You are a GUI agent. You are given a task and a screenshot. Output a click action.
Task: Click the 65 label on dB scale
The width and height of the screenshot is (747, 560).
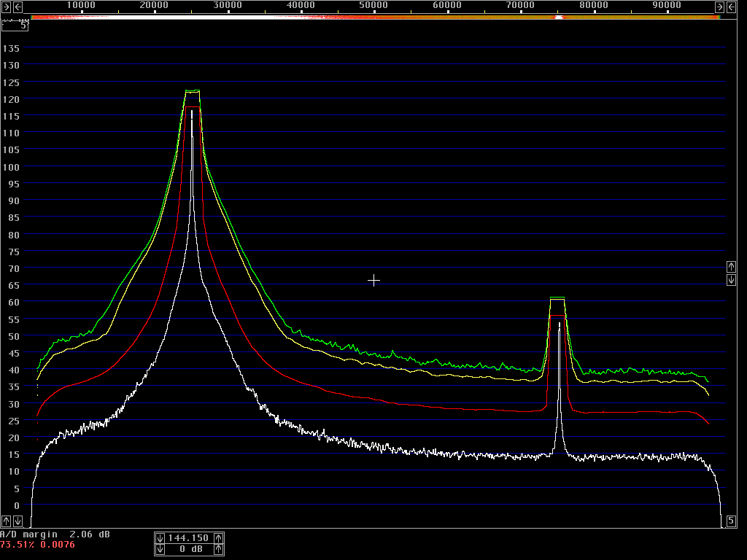[14, 285]
